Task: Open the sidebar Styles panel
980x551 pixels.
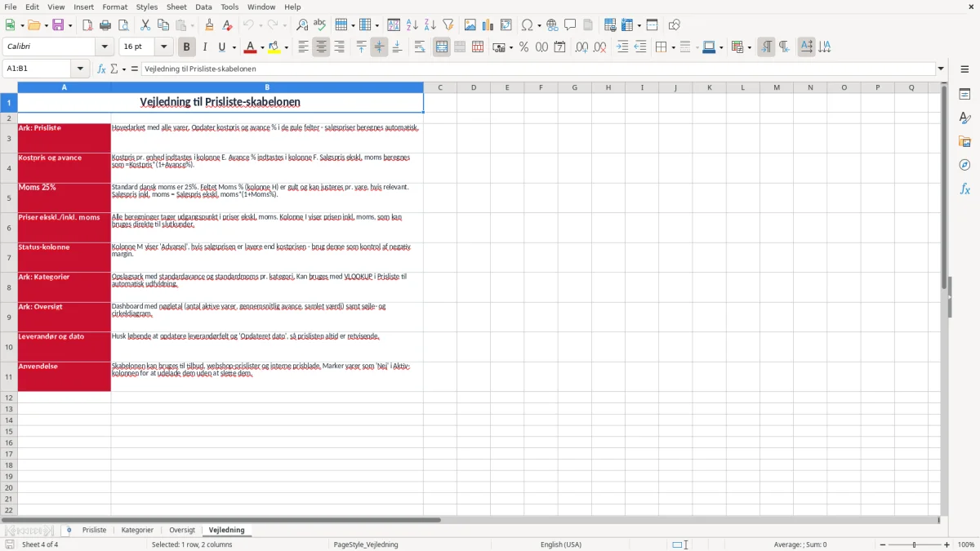Action: click(964, 118)
